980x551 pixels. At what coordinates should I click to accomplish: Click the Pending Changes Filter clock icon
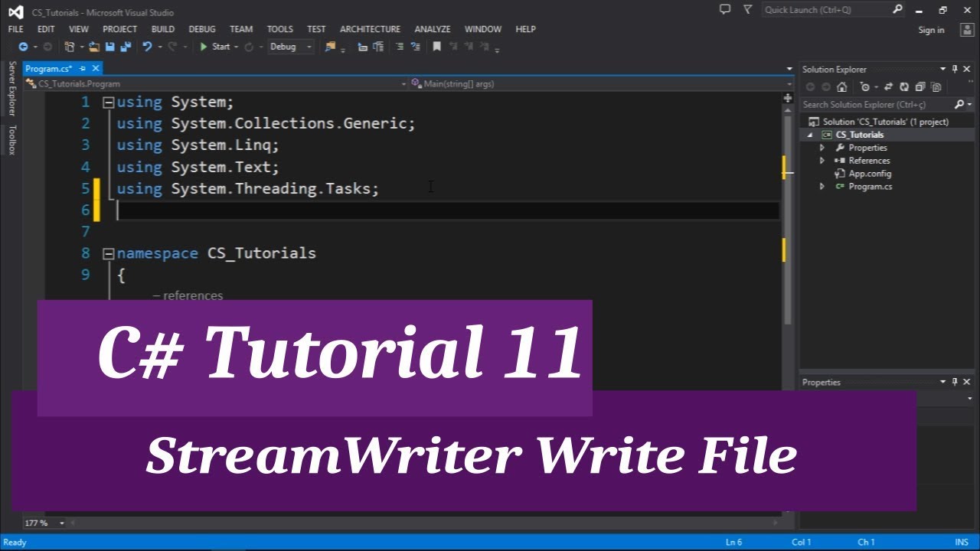pyautogui.click(x=865, y=87)
